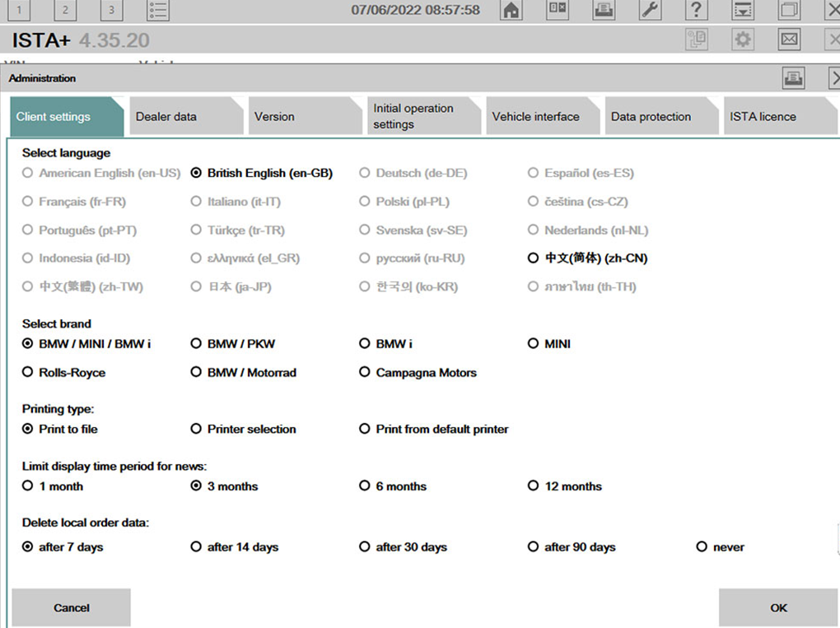Screen dimensions: 840x628
Task: Open the Initial operation settings tab
Action: pyautogui.click(x=424, y=116)
